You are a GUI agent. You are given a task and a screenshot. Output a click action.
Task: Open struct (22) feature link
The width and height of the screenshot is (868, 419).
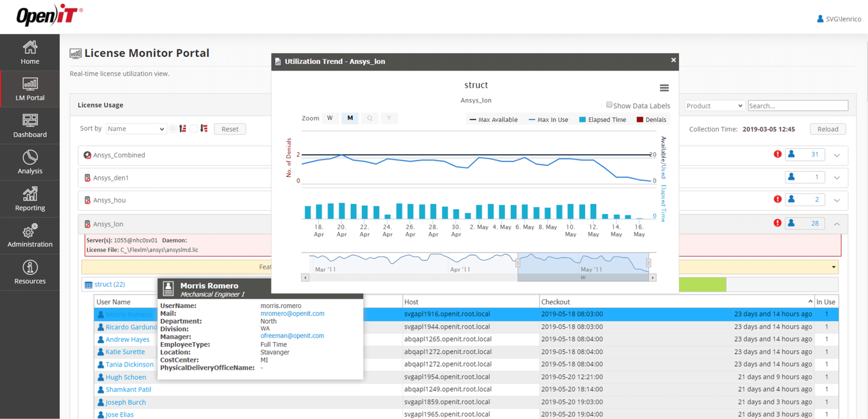coord(110,284)
